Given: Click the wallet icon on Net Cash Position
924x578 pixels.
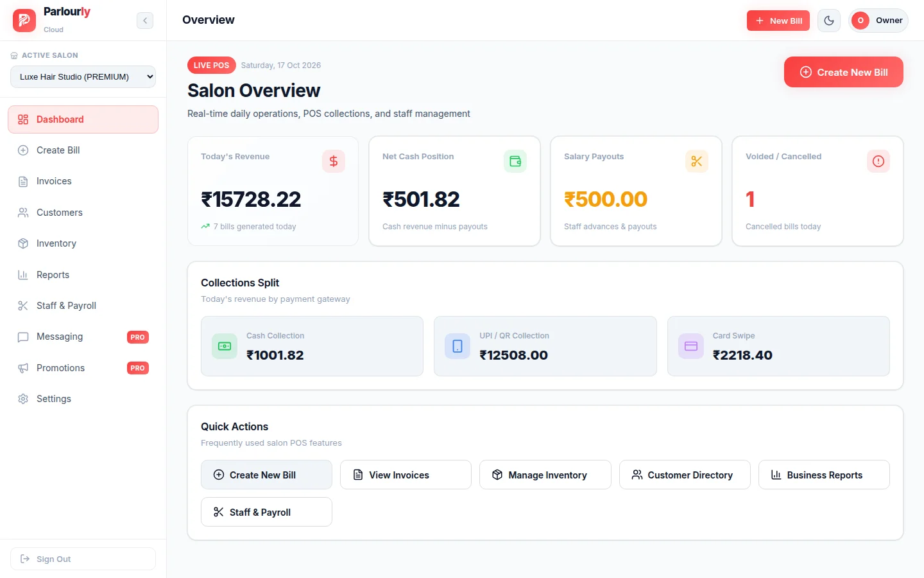Looking at the screenshot, I should (515, 161).
